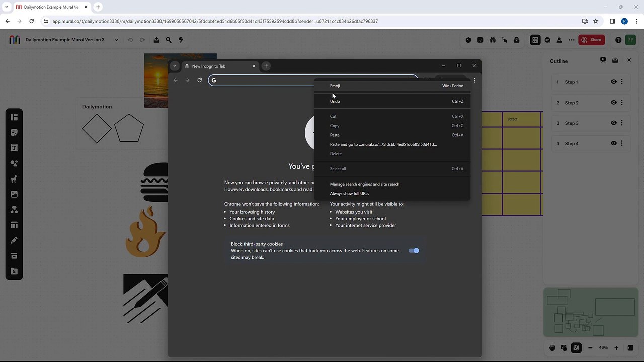Open the voting session checkbox icon
The height and width of the screenshot is (362, 644).
click(480, 40)
